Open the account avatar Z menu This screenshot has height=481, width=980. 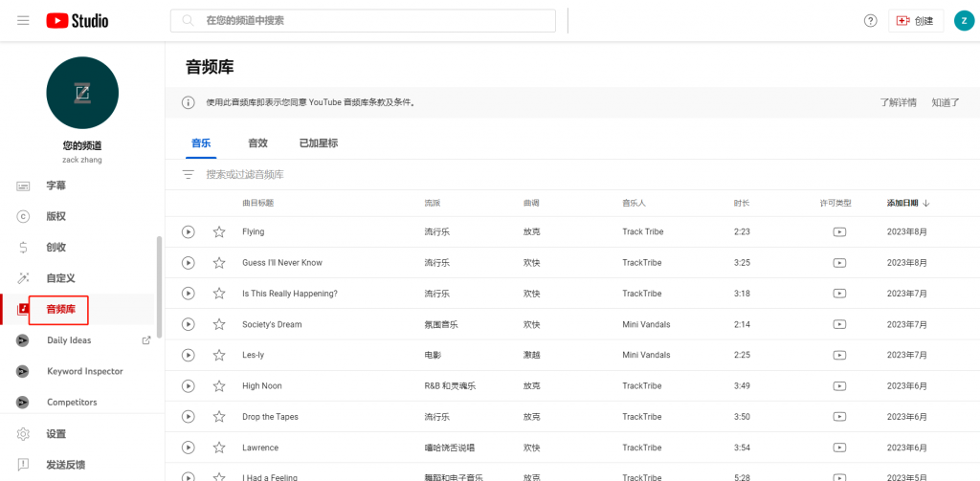964,21
